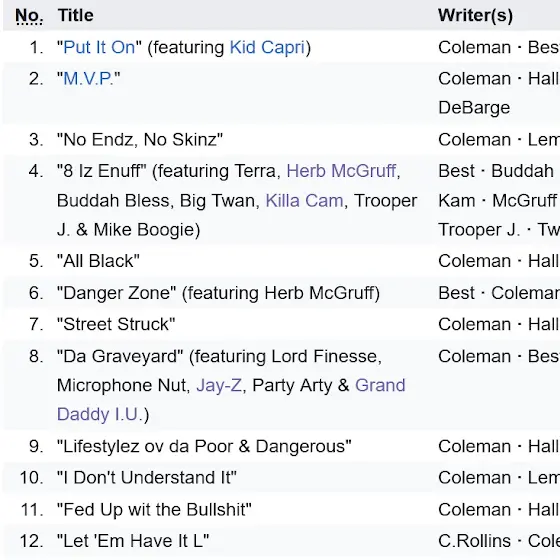Click the "Fed Up wit the Bullshit" title
Viewport: 560px width, 560px height.
154,510
